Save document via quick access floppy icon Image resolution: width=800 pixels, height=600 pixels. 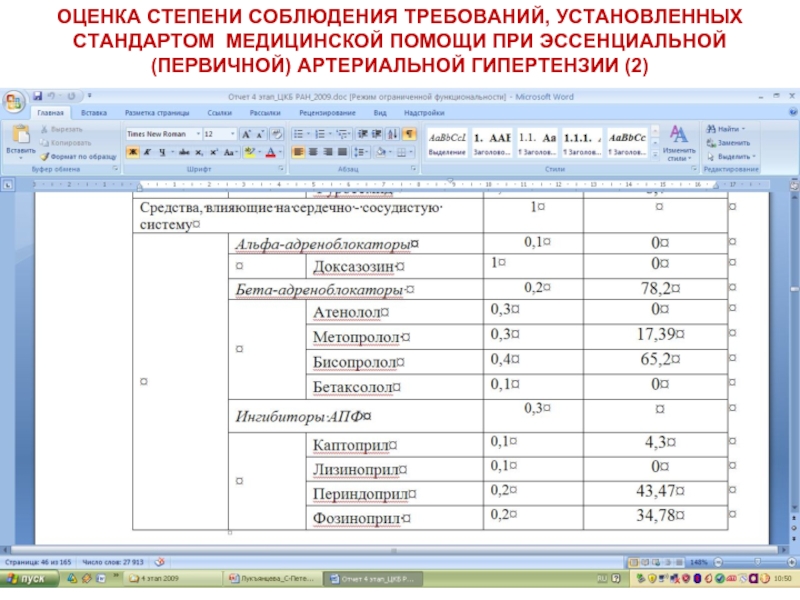(37, 96)
